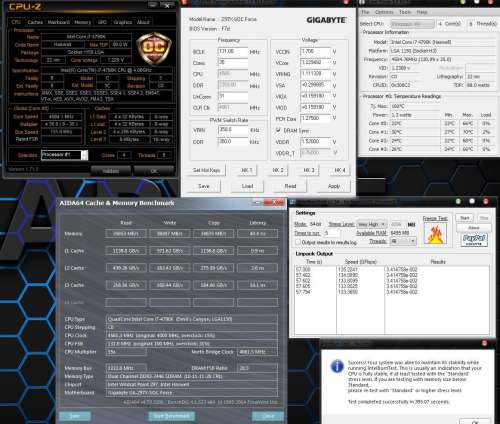Open the Stress Level dropdown set to Very High
The width and height of the screenshot is (500, 424).
tap(372, 224)
